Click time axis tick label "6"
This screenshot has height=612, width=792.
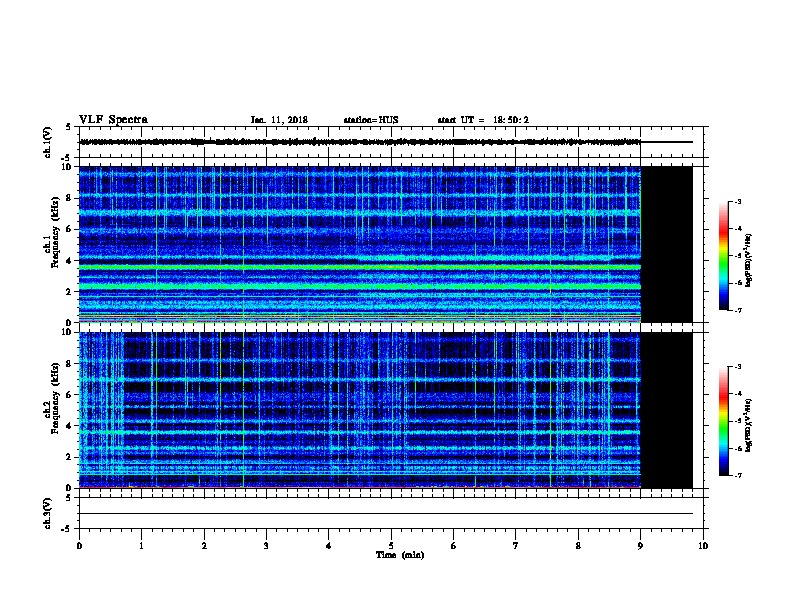pyautogui.click(x=454, y=546)
